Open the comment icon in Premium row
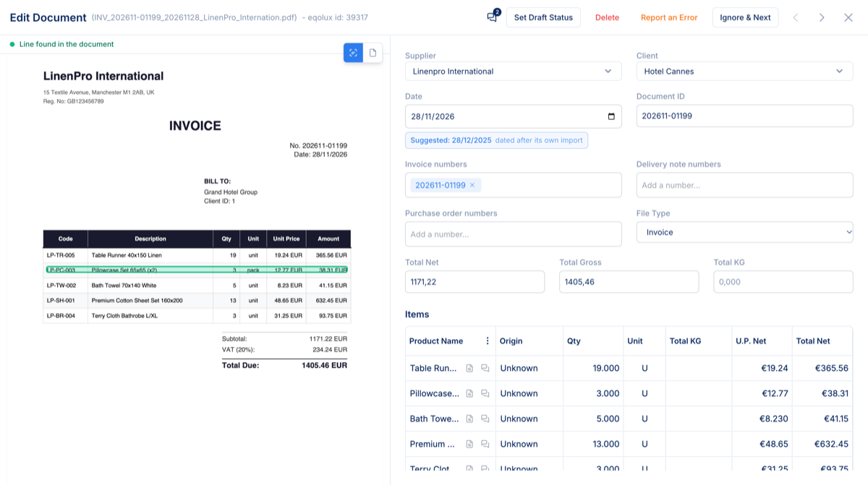The width and height of the screenshot is (868, 485). coord(485,444)
